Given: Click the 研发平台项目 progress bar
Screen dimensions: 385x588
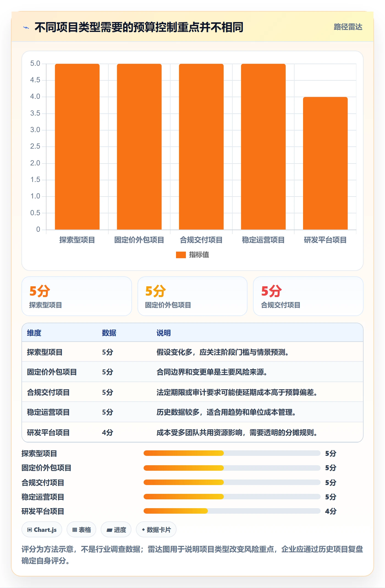Looking at the screenshot, I should coord(232,511).
